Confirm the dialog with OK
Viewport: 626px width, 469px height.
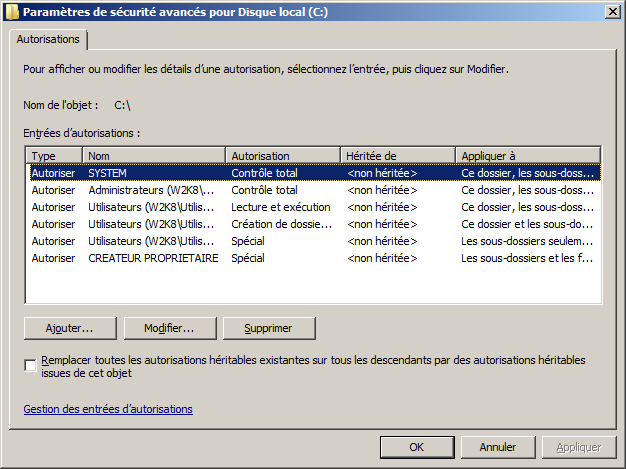[x=417, y=447]
